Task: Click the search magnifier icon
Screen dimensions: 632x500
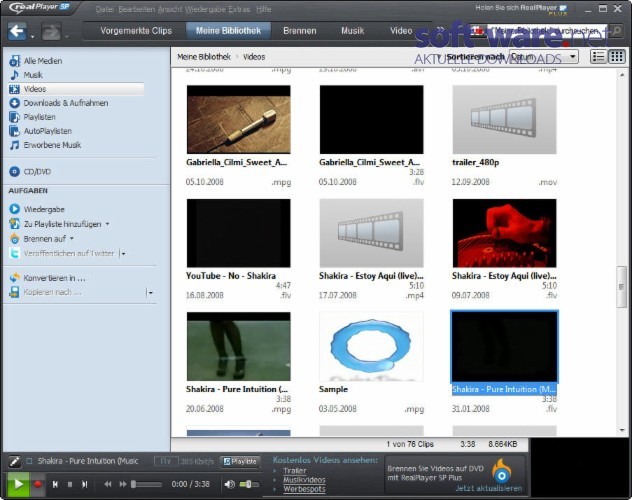Action: tap(616, 31)
